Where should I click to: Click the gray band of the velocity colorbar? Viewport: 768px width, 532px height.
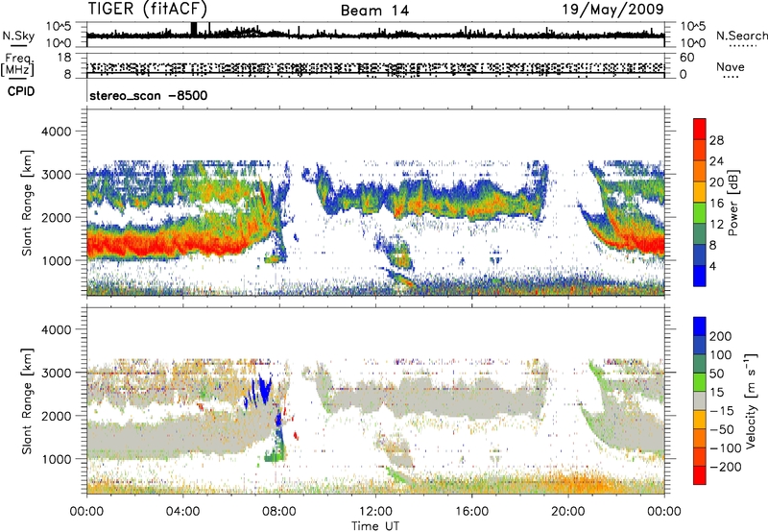pos(700,400)
